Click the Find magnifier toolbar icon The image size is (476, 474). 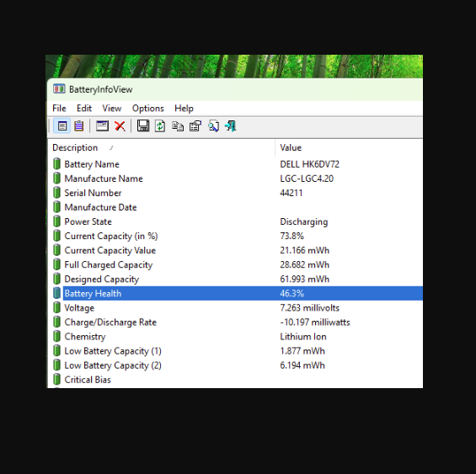tap(213, 126)
